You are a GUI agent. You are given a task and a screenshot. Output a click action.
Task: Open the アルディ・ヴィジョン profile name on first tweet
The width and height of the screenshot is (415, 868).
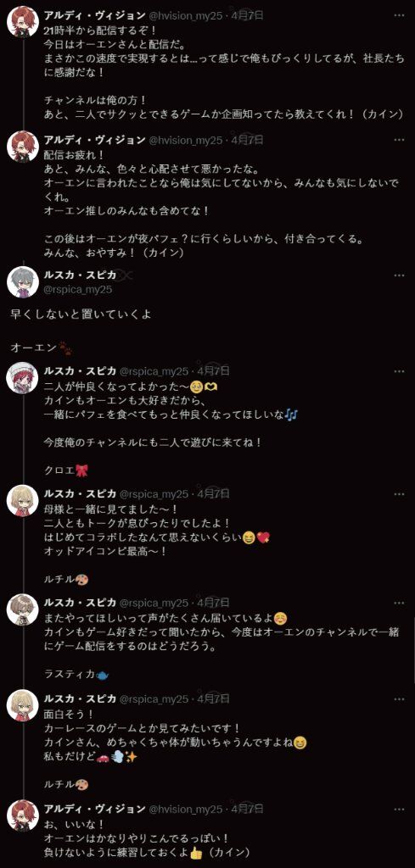[x=93, y=15]
